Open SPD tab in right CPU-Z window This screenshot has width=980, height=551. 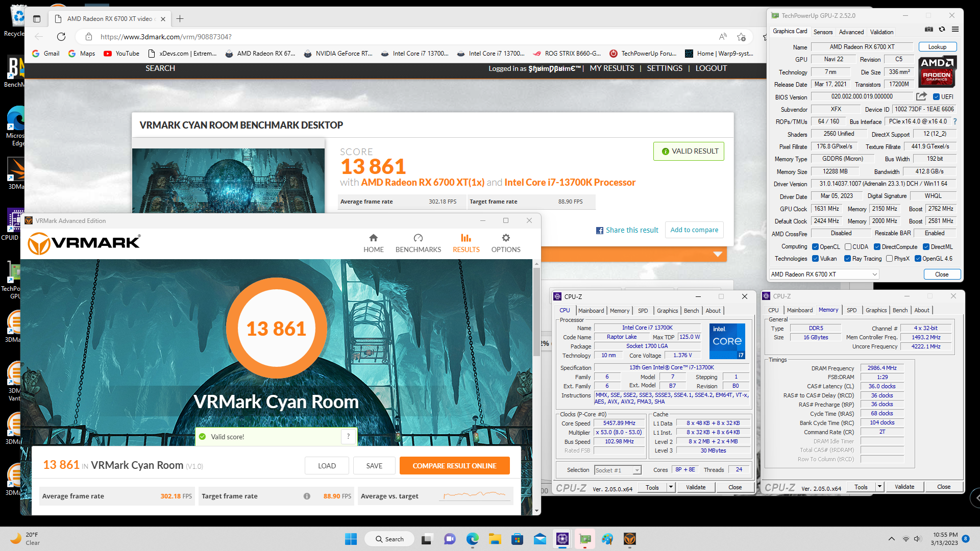(851, 310)
